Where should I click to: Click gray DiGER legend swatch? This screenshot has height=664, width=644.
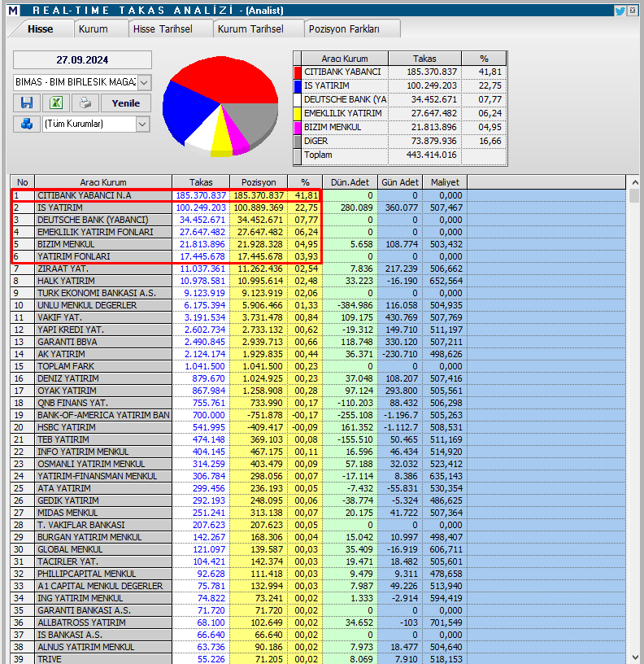point(298,141)
